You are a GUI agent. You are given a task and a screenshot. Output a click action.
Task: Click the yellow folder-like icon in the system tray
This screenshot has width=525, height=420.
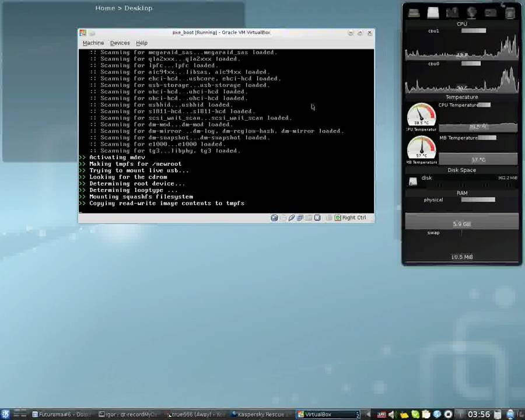[x=404, y=415]
